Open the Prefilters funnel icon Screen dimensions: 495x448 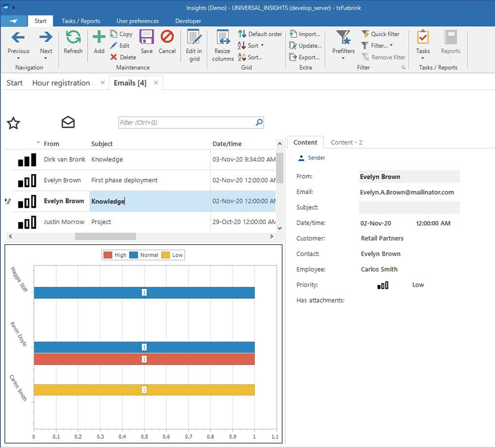343,37
